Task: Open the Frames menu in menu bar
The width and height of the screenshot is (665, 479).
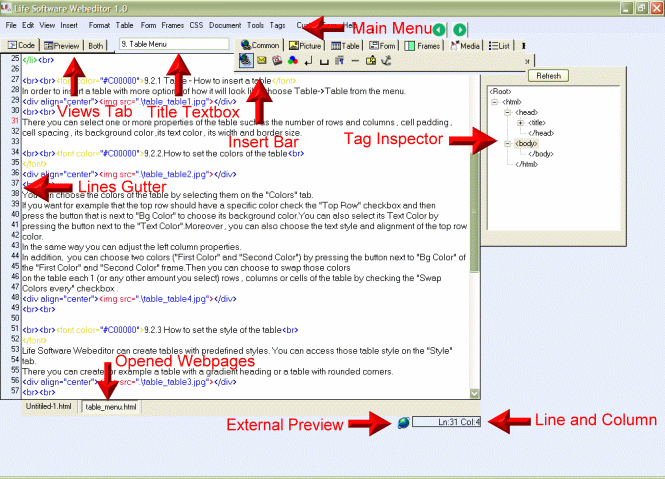Action: point(173,25)
